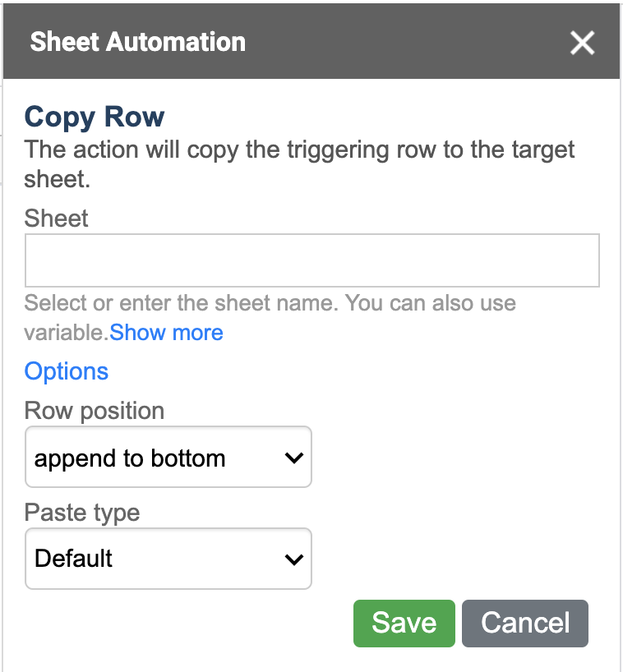Click the Sheet field label
This screenshot has height=672, width=623.
(x=56, y=219)
